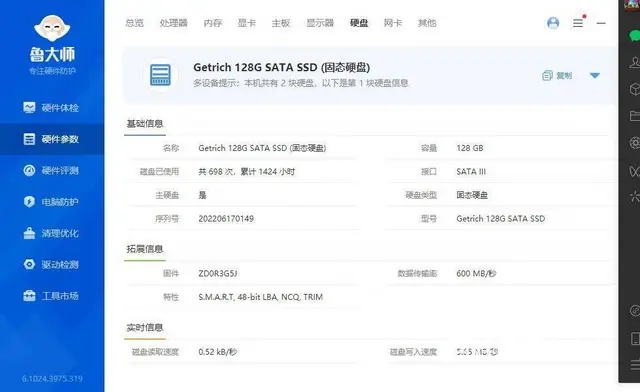Click the hard disk device icon
The image size is (640, 392).
[x=160, y=75]
